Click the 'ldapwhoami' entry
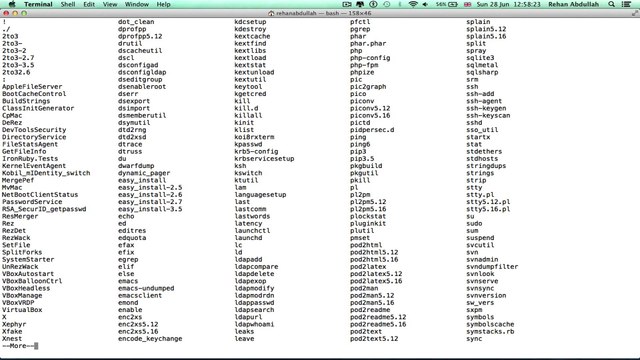Screen dimensions: 640x360 [x=254, y=324]
